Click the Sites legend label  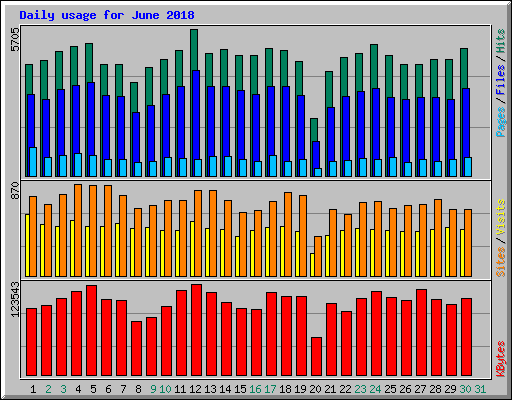501,262
